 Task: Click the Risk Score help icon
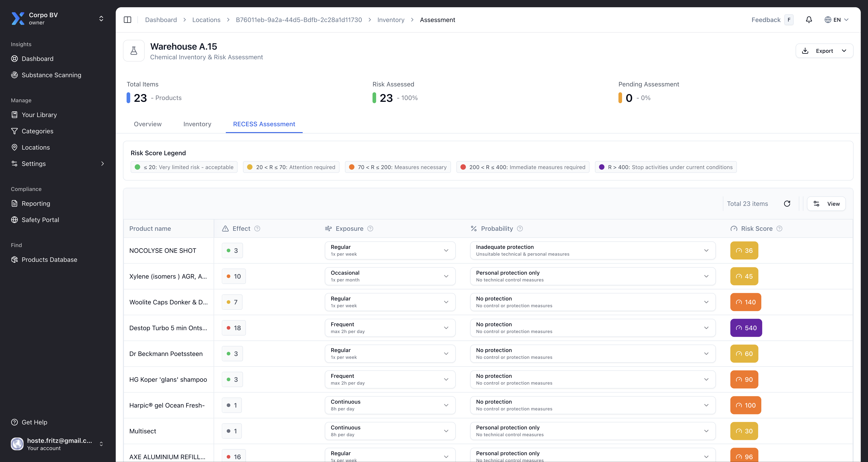[779, 229]
